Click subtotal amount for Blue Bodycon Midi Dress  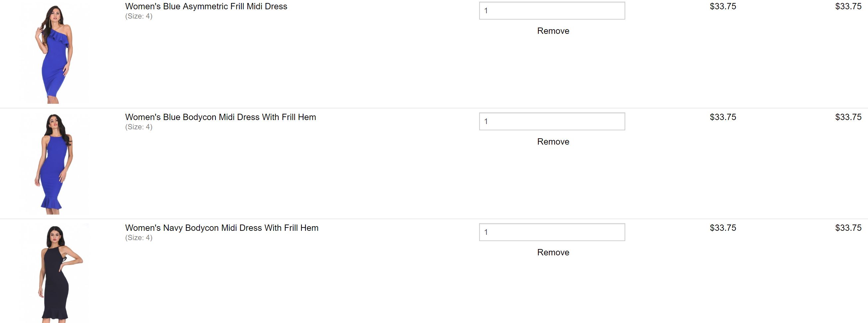[x=848, y=117]
